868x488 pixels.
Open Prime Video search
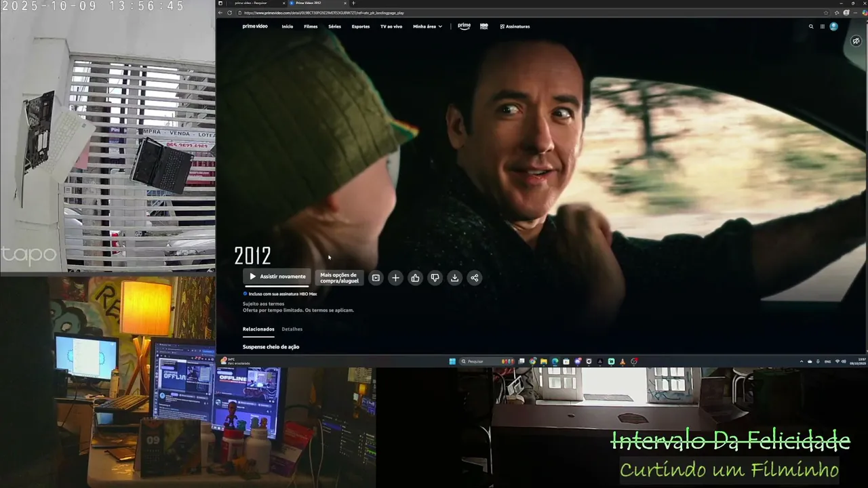[811, 26]
